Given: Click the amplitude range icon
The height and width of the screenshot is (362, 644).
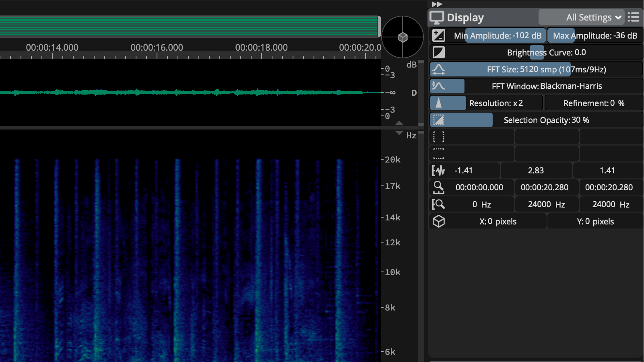Looking at the screenshot, I should click(x=438, y=35).
